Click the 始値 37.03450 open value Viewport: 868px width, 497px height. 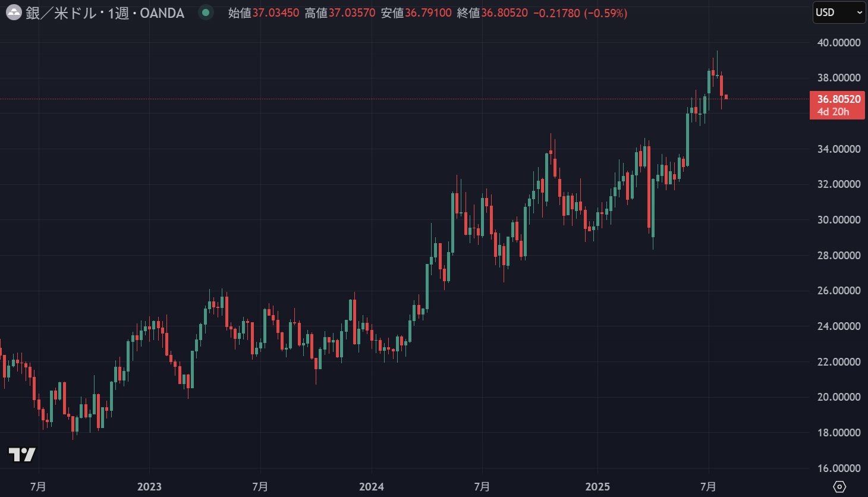263,13
